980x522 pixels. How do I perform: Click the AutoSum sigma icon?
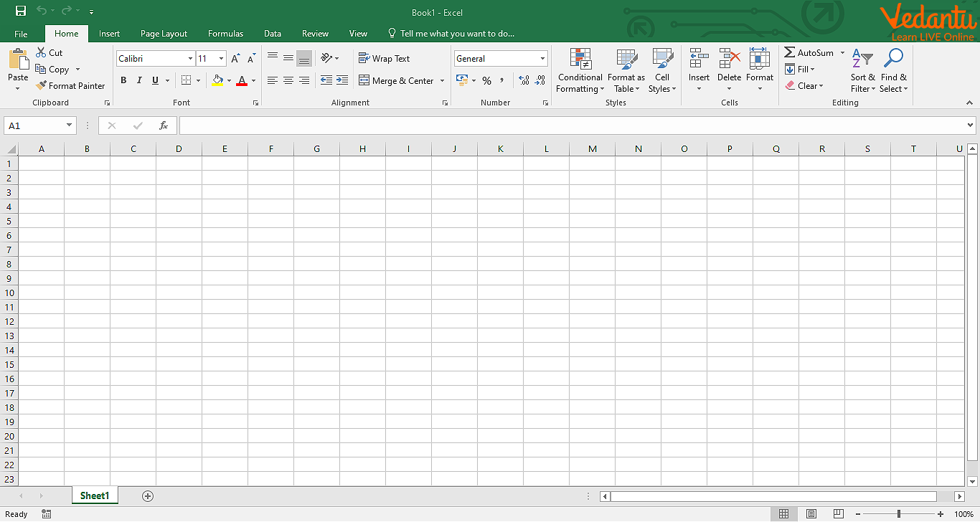point(789,53)
